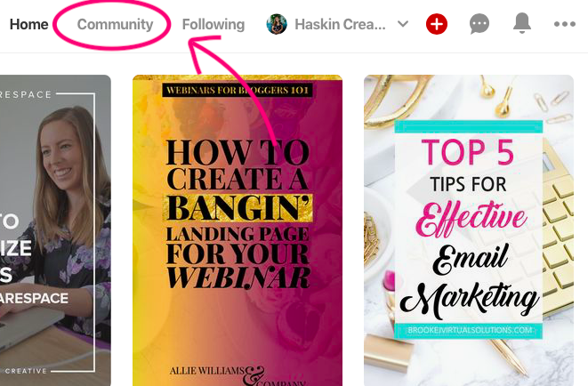Click the black Email Marketing script text

[469, 279]
